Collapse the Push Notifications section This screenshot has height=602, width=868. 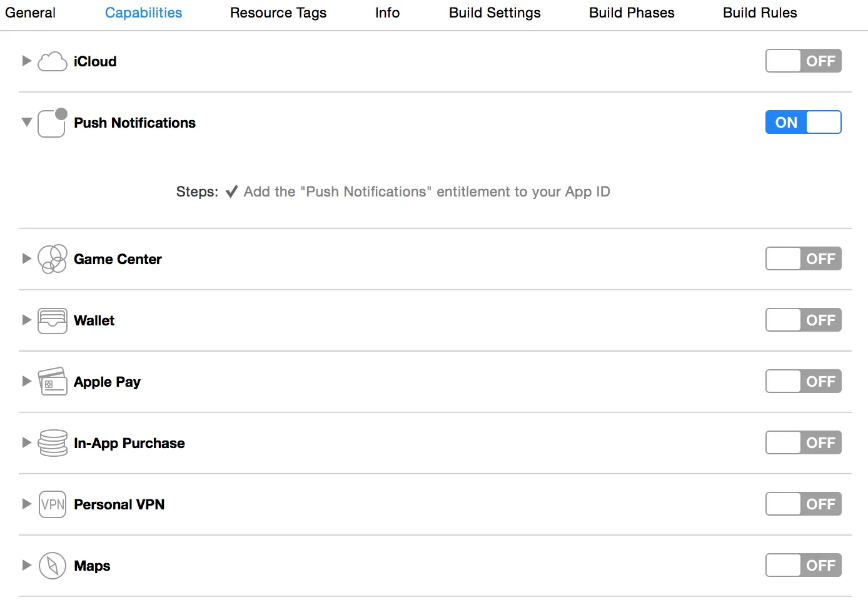[x=26, y=122]
